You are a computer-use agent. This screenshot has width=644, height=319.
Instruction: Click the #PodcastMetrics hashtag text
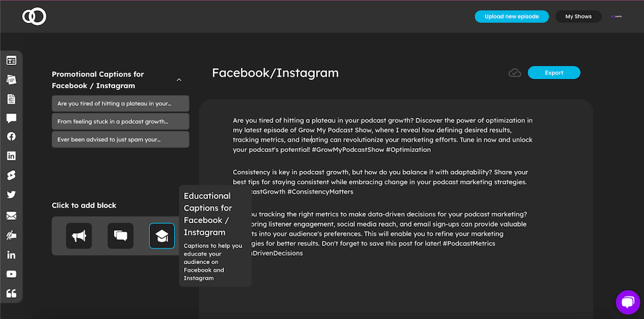click(469, 244)
